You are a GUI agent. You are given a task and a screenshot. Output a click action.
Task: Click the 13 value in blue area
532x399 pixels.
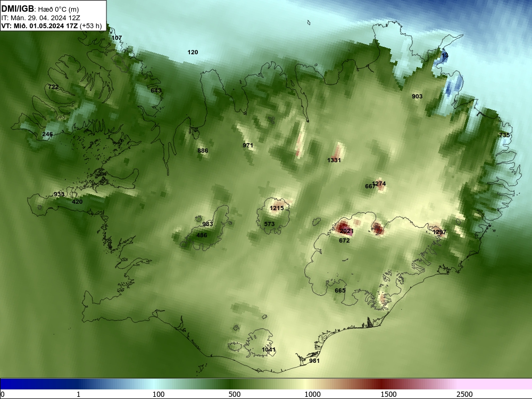tap(445, 55)
